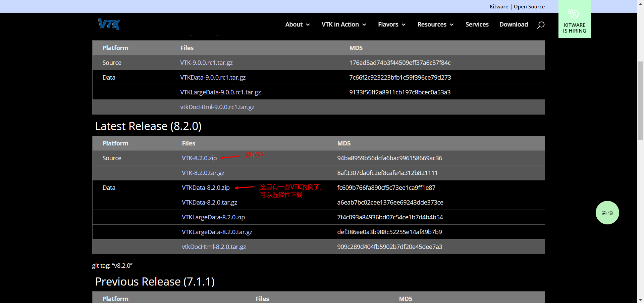This screenshot has width=644, height=303.
Task: Open the Kitware link in the header
Action: tap(499, 6)
